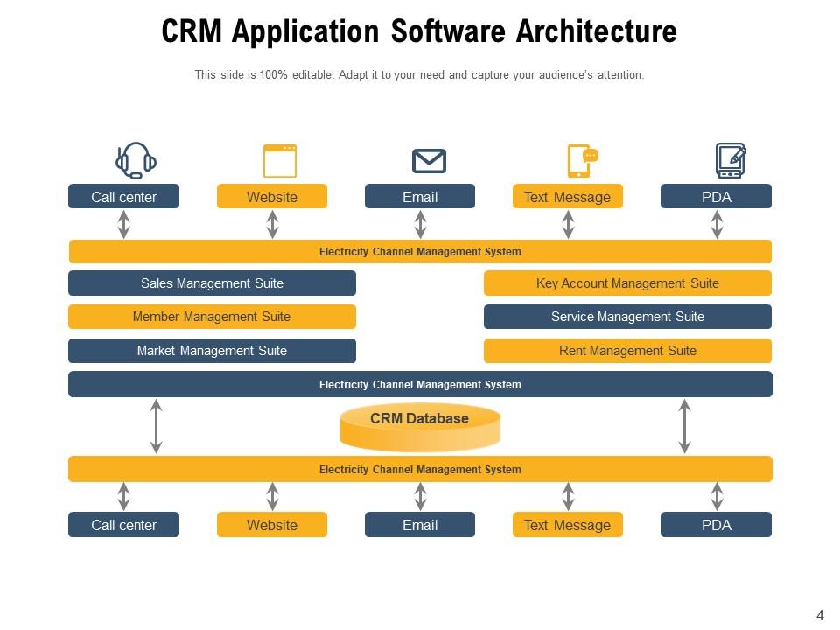Click the Rent Management Suite box
Image resolution: width=840 pixels, height=630 pixels.
click(x=627, y=350)
